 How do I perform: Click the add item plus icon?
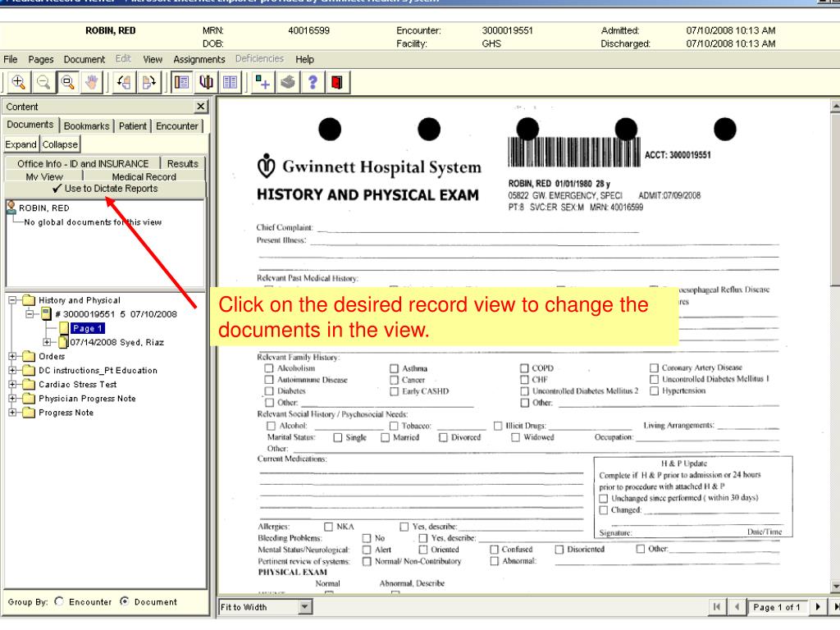pyautogui.click(x=262, y=82)
